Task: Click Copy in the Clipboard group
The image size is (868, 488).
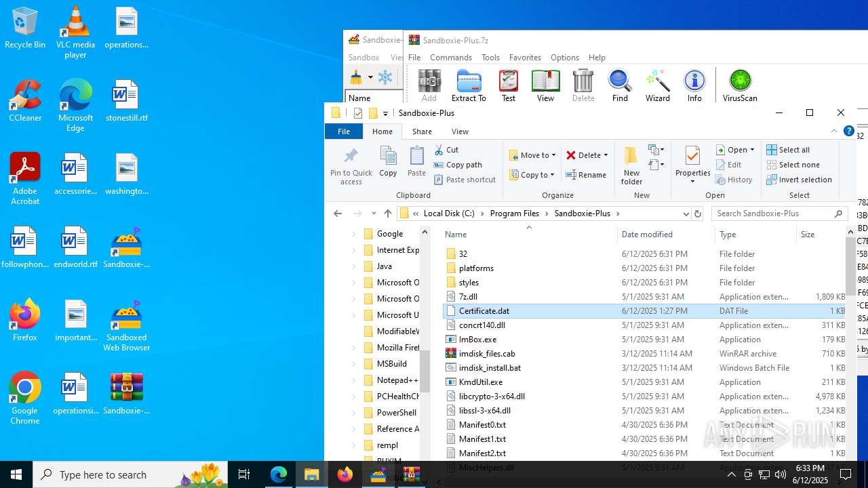Action: tap(388, 162)
